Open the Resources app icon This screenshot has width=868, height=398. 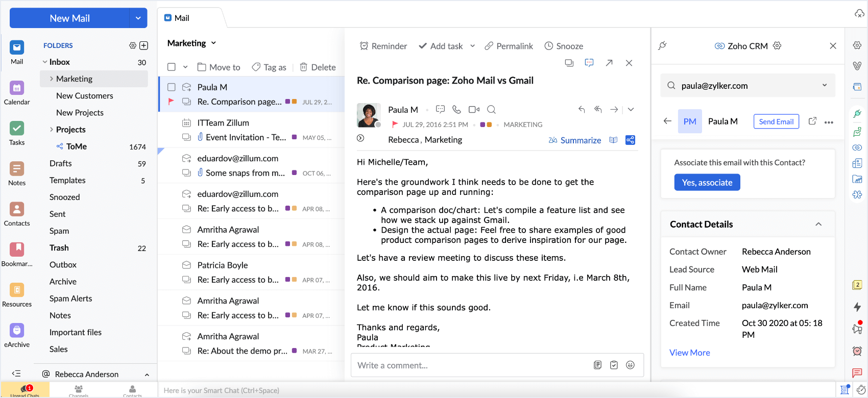pos(17,290)
